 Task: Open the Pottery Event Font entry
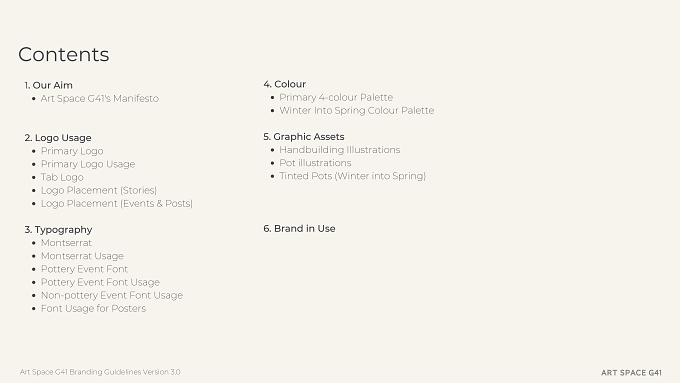[85, 269]
